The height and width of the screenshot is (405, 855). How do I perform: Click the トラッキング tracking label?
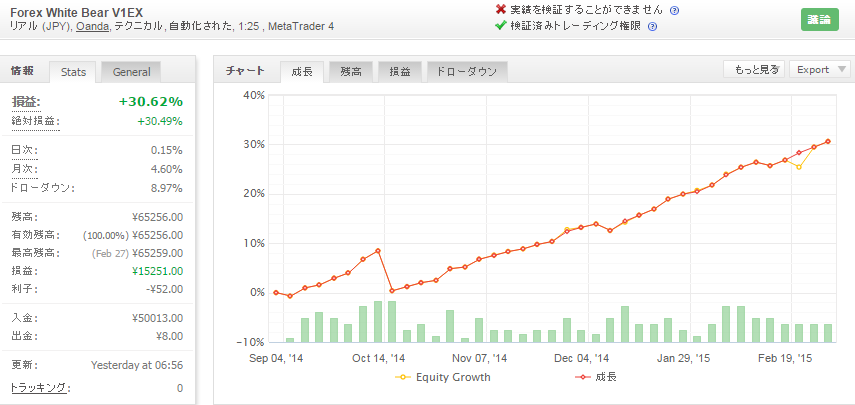pyautogui.click(x=38, y=388)
